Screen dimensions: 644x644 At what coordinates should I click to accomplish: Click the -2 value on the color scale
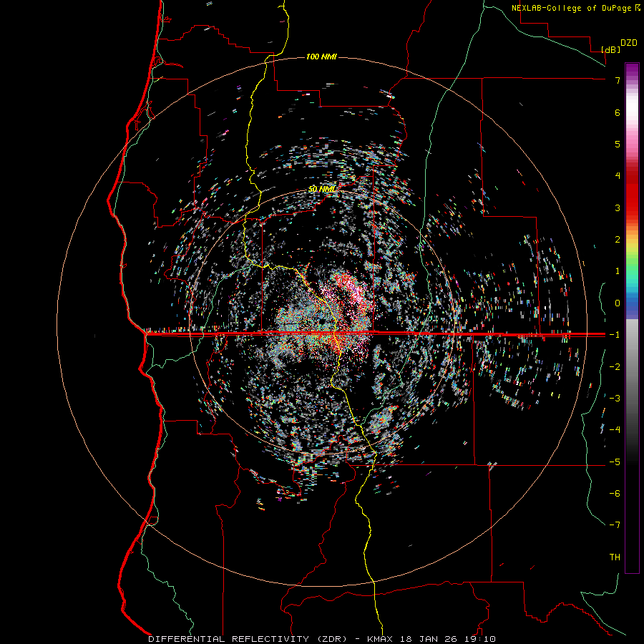pos(615,367)
